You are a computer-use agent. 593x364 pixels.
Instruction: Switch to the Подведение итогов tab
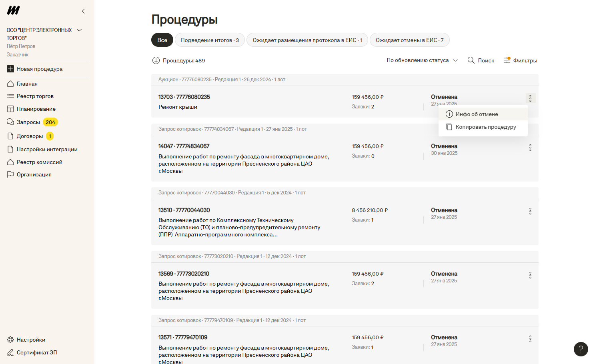point(210,40)
